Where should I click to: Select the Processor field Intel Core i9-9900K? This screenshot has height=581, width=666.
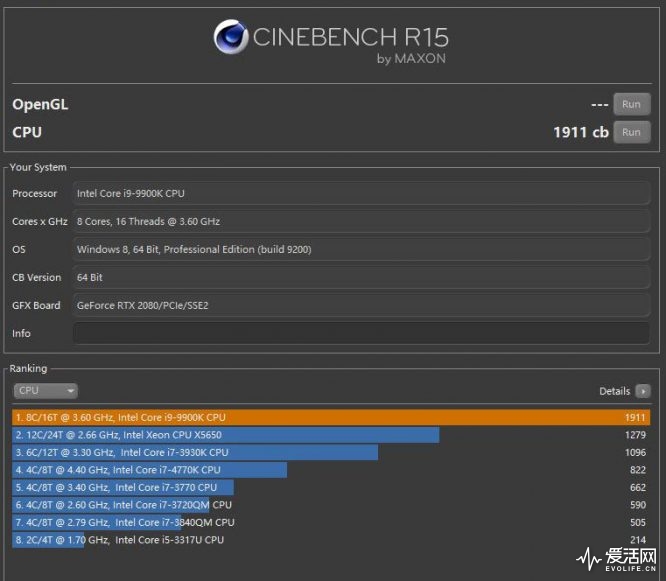point(361,193)
